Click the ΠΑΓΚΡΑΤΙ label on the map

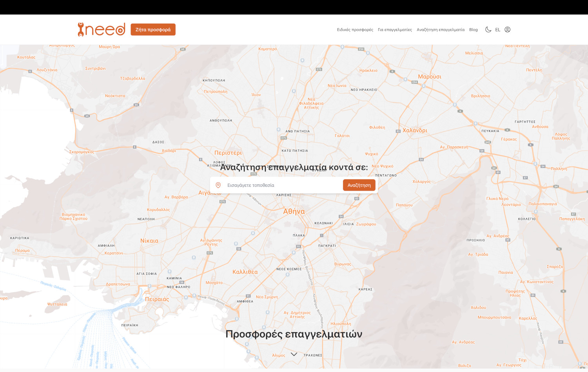327,246
